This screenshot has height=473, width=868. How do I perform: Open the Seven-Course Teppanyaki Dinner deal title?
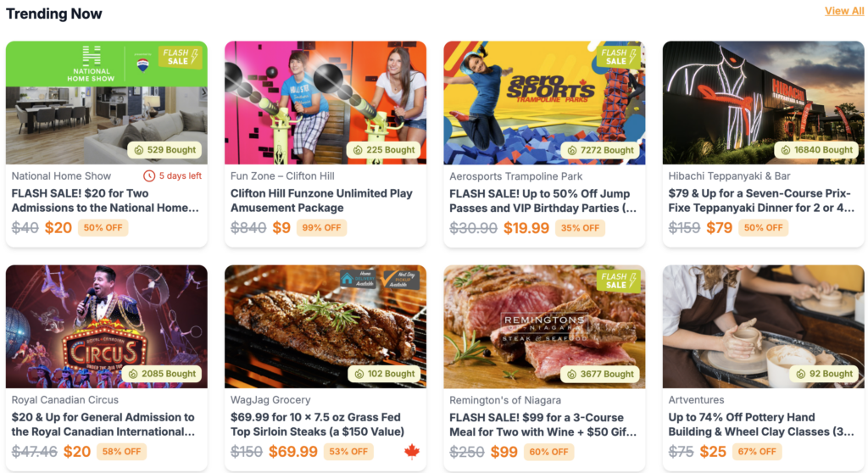(760, 201)
